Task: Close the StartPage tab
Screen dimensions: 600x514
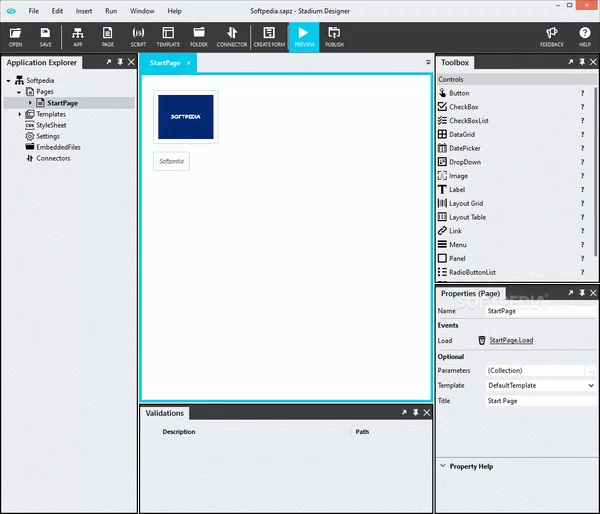Action: coord(189,63)
